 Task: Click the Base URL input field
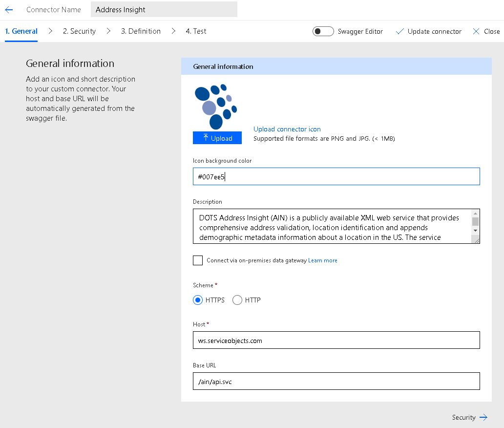click(336, 382)
